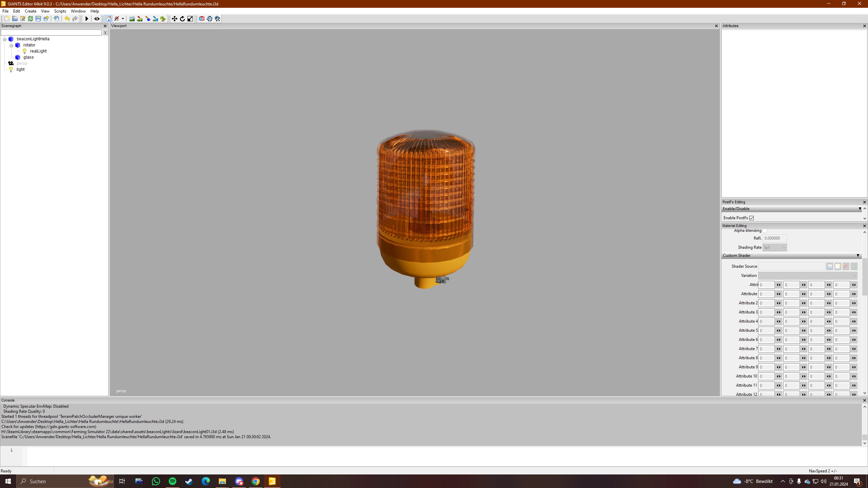Open the Shading Rate dropdown
The image size is (868, 488).
coord(774,248)
